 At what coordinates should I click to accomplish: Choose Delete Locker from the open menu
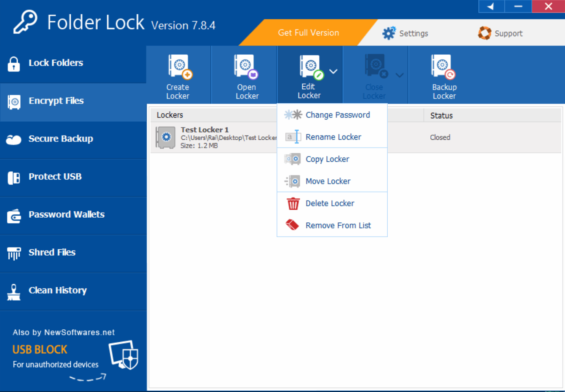[330, 203]
